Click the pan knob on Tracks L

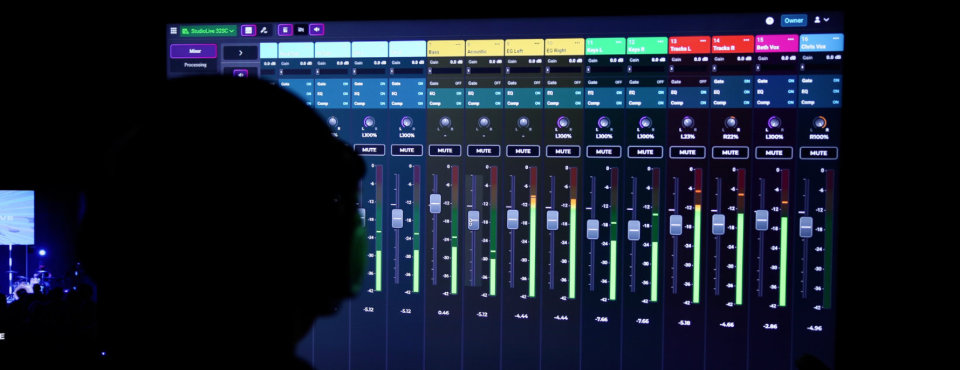coord(688,123)
